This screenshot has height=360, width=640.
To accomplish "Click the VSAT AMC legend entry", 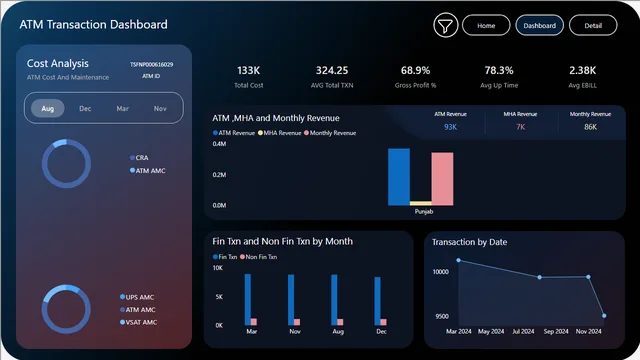I will click(x=138, y=322).
